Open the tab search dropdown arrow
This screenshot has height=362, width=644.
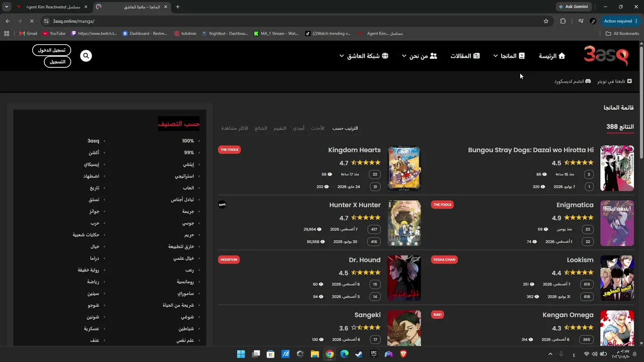(7, 7)
